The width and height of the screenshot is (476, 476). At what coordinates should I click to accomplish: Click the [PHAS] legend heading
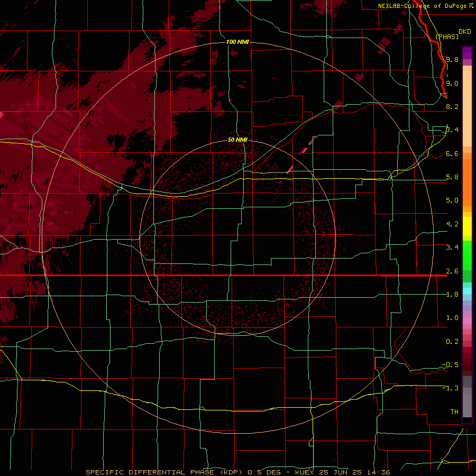tap(447, 36)
